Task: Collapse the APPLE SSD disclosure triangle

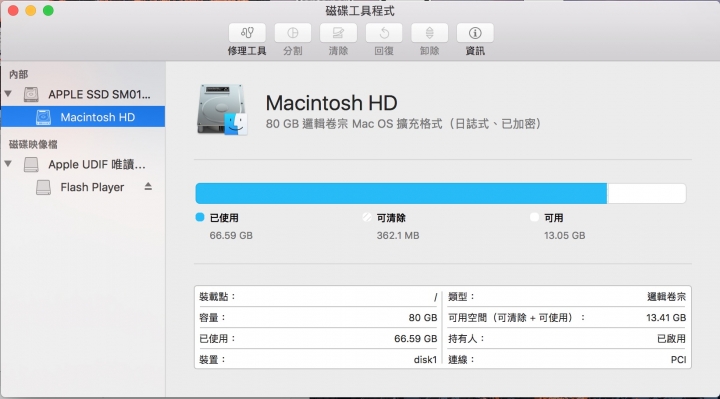Action: (8, 94)
